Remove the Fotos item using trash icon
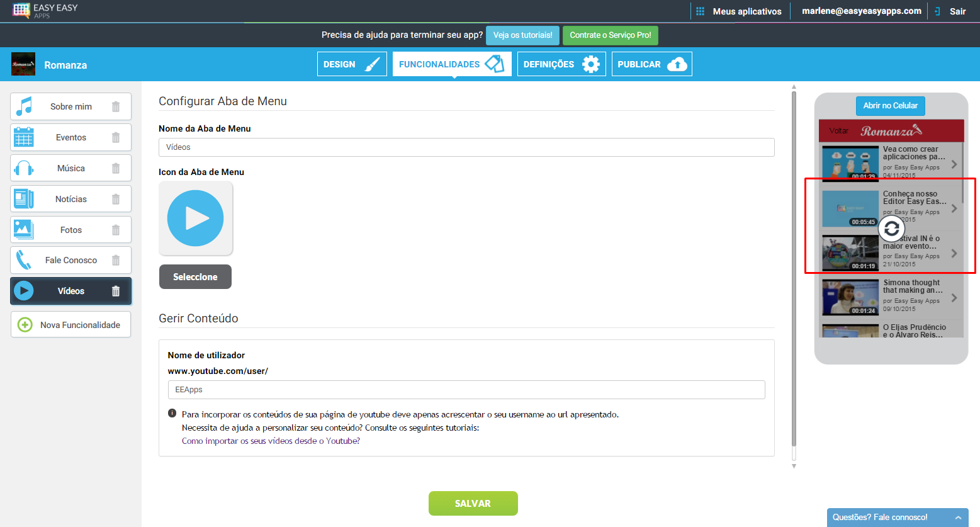 click(x=116, y=230)
